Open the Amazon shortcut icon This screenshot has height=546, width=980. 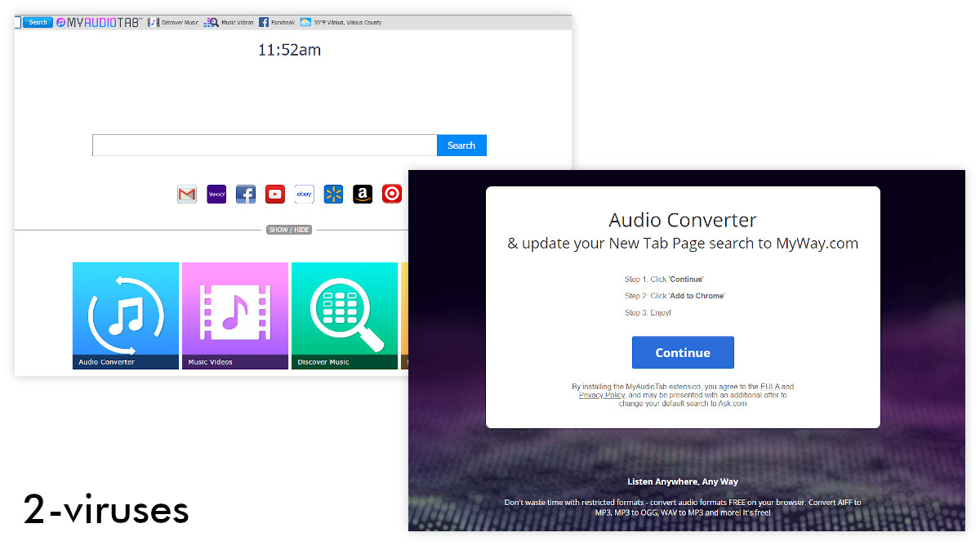click(x=363, y=194)
